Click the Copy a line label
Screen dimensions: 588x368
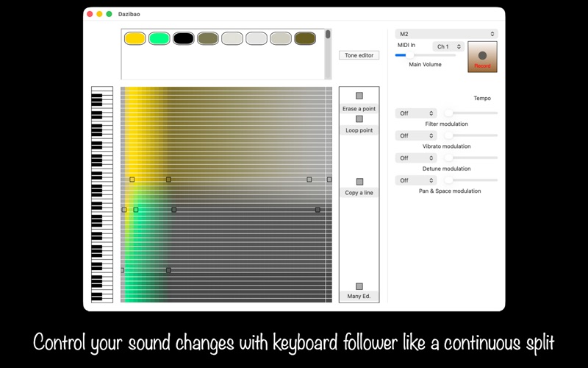(359, 193)
